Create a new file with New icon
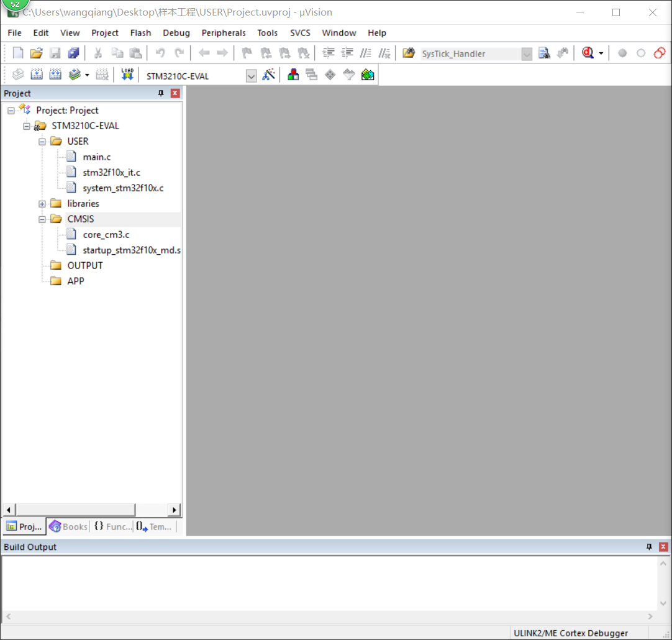The width and height of the screenshot is (672, 640). (17, 53)
